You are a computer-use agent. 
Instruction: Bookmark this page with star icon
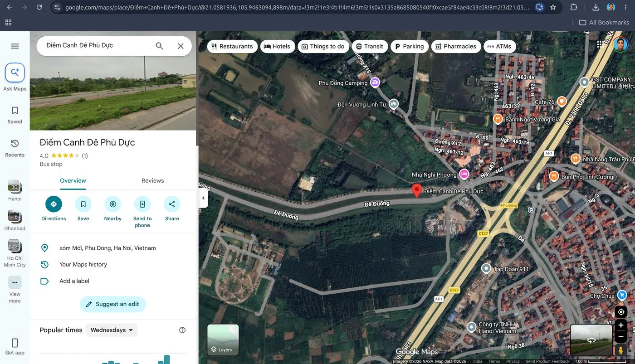pos(553,7)
